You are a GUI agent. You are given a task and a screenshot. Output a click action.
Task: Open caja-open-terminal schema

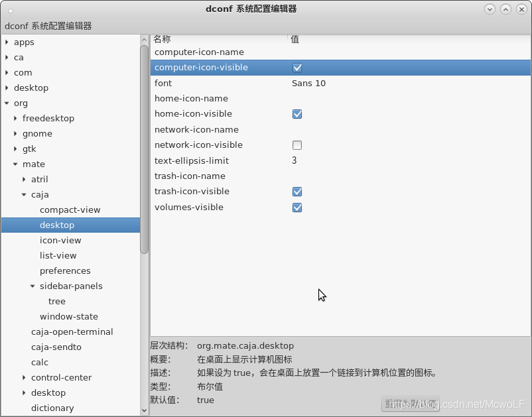[72, 332]
